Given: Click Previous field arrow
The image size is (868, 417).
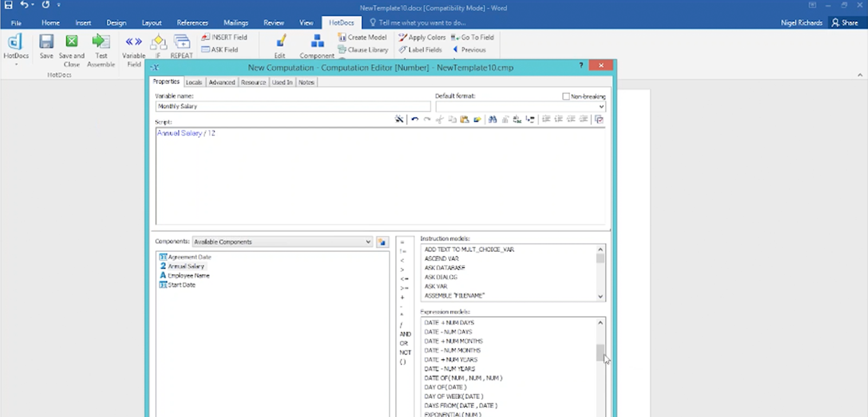Looking at the screenshot, I should 469,49.
